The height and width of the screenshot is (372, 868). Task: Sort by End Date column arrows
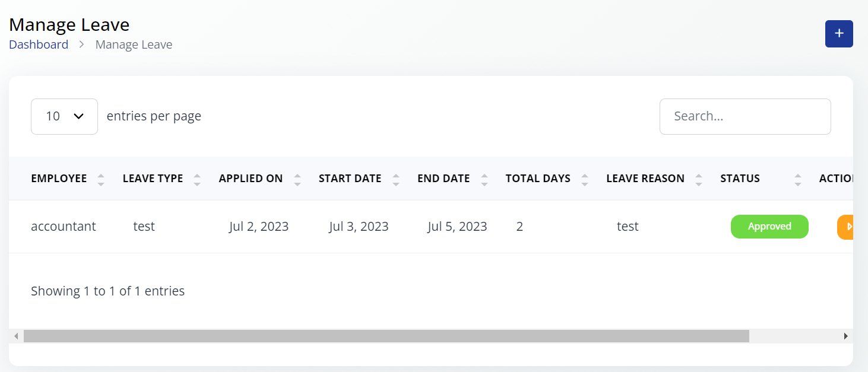click(484, 179)
